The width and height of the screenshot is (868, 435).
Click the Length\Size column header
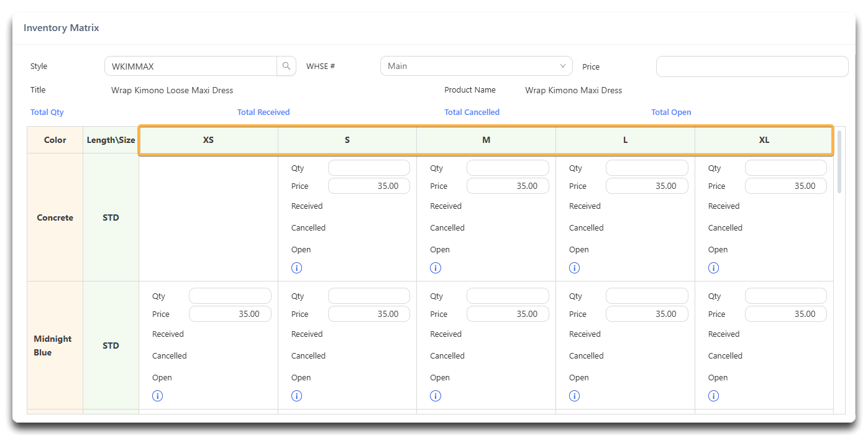(111, 140)
